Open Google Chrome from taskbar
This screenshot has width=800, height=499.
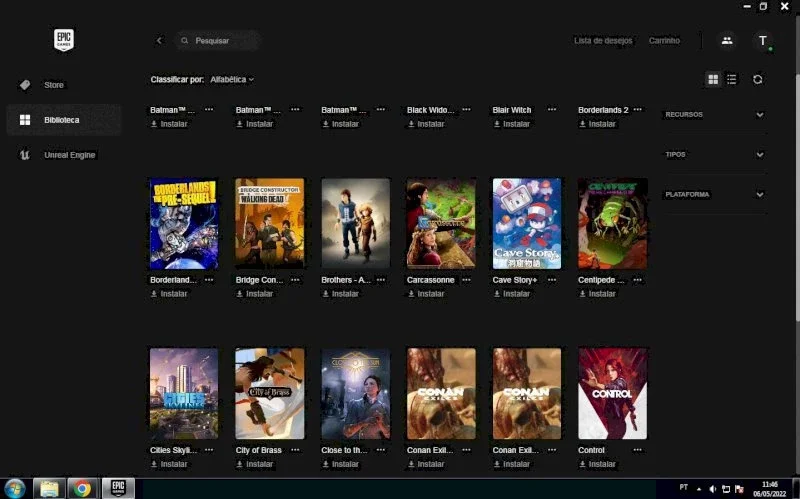82,489
